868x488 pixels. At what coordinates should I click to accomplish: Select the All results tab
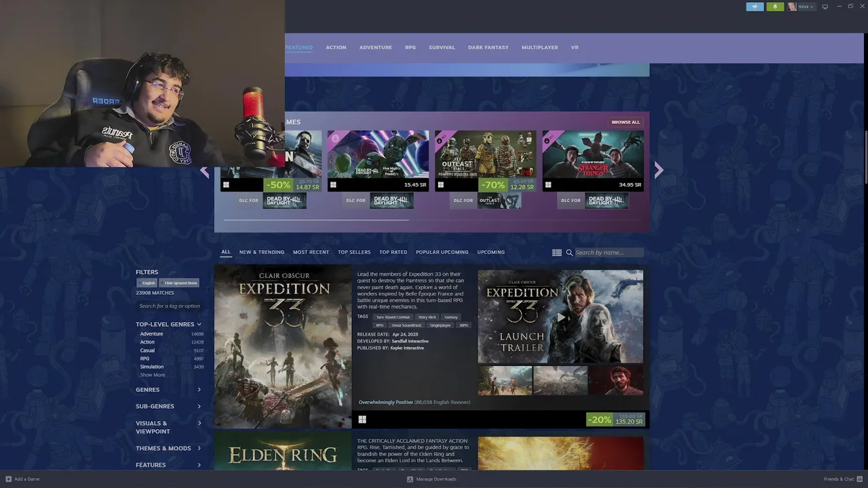(226, 252)
